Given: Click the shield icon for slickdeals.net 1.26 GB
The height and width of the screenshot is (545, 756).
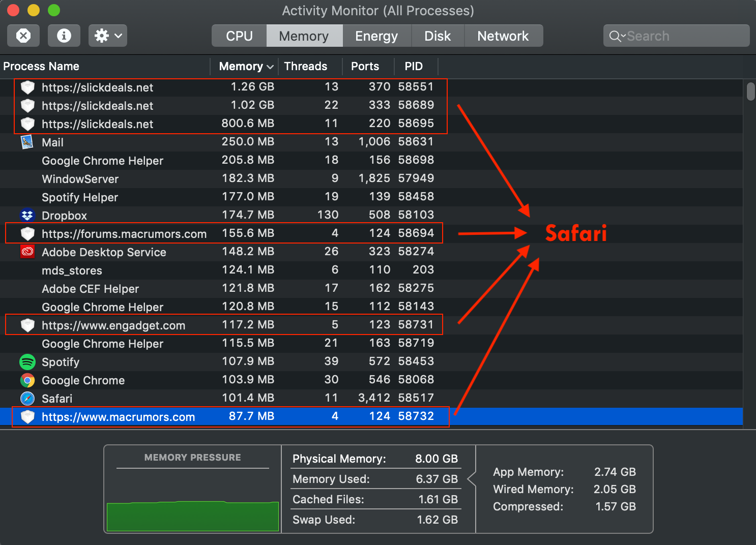Looking at the screenshot, I should click(27, 87).
